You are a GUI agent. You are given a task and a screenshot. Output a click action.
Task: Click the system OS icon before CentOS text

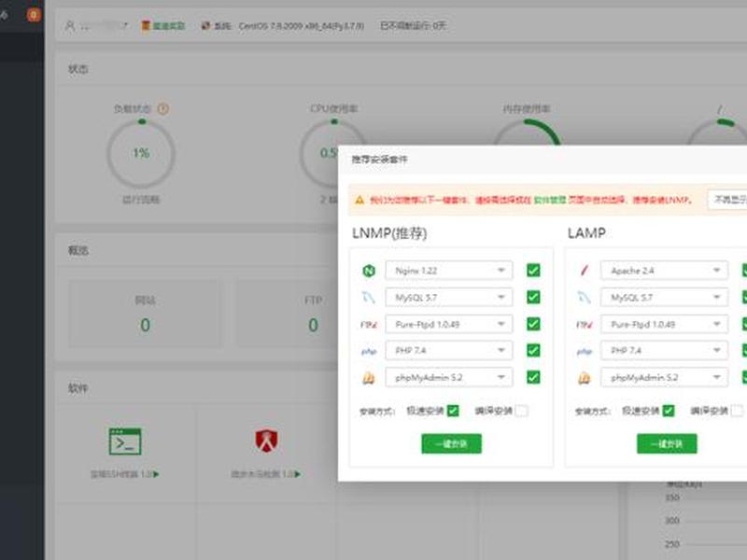(x=205, y=26)
